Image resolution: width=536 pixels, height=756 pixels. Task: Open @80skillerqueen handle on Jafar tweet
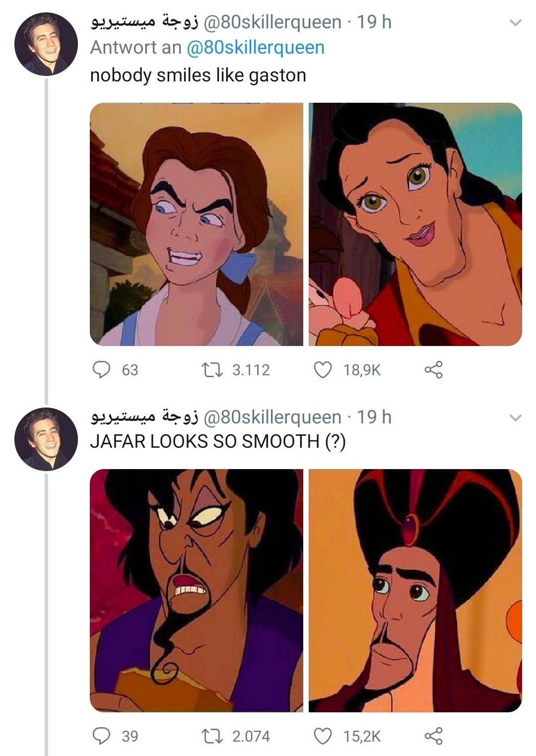[x=272, y=417]
